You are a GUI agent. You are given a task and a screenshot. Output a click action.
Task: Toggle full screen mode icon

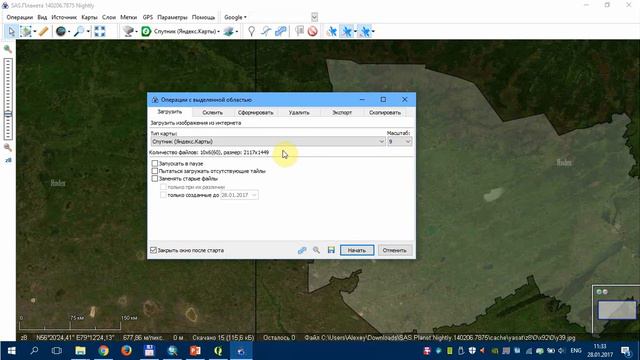pyautogui.click(x=100, y=31)
